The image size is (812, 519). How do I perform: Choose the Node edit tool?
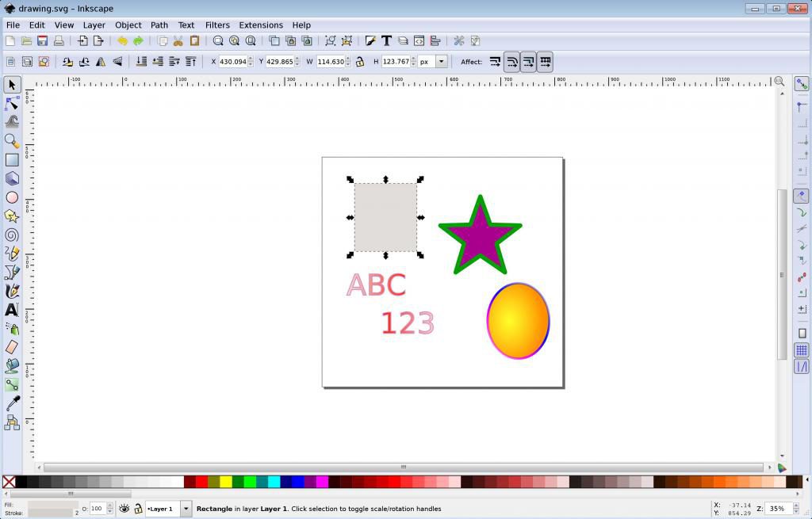[12, 104]
